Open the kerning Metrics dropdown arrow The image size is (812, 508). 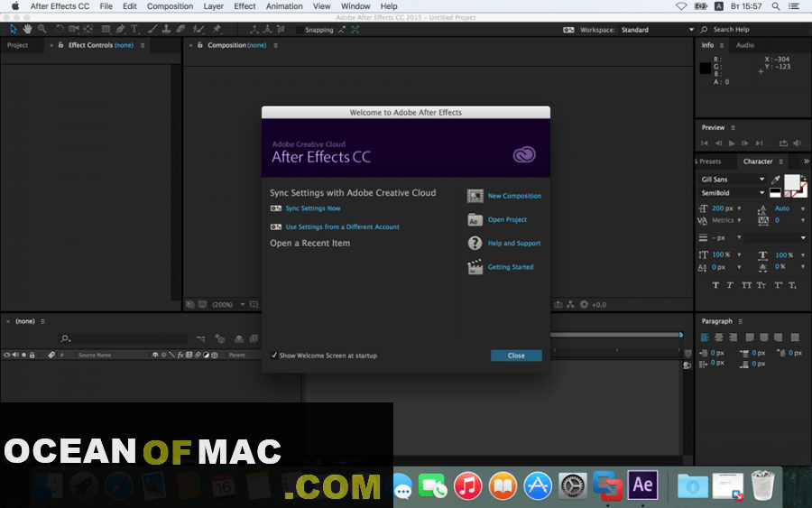click(x=739, y=220)
